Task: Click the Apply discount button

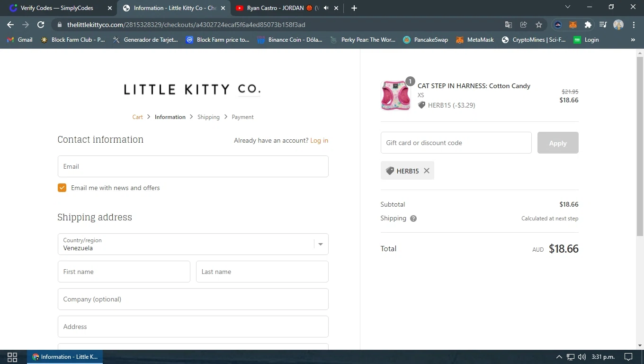Action: [x=558, y=143]
